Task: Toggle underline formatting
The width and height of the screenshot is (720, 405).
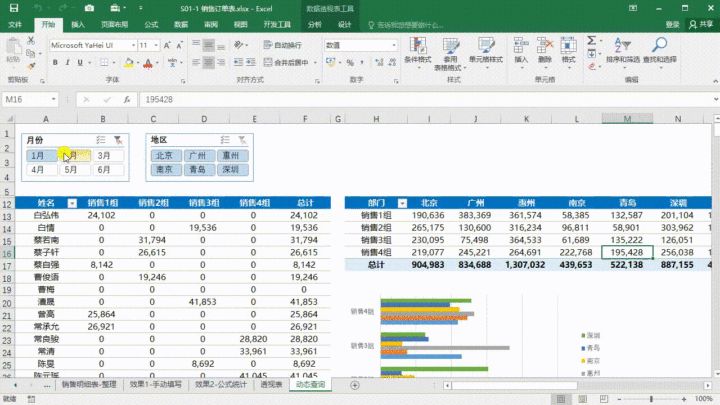Action: (80, 62)
